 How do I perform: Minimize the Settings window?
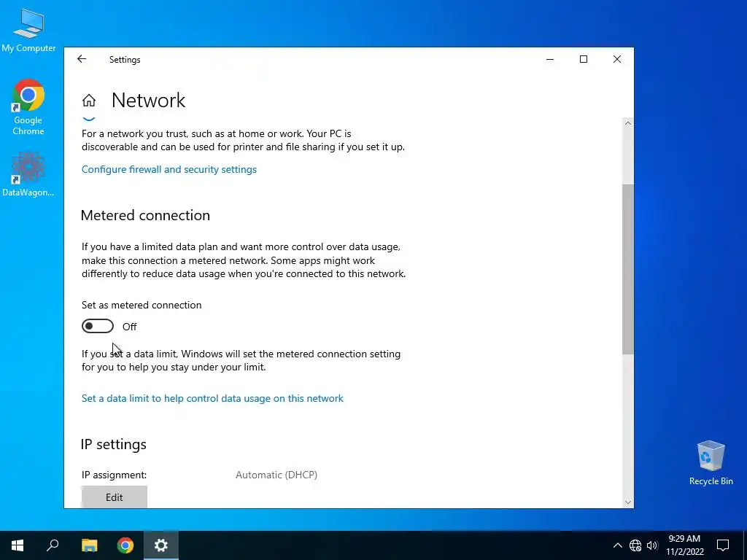pos(550,59)
